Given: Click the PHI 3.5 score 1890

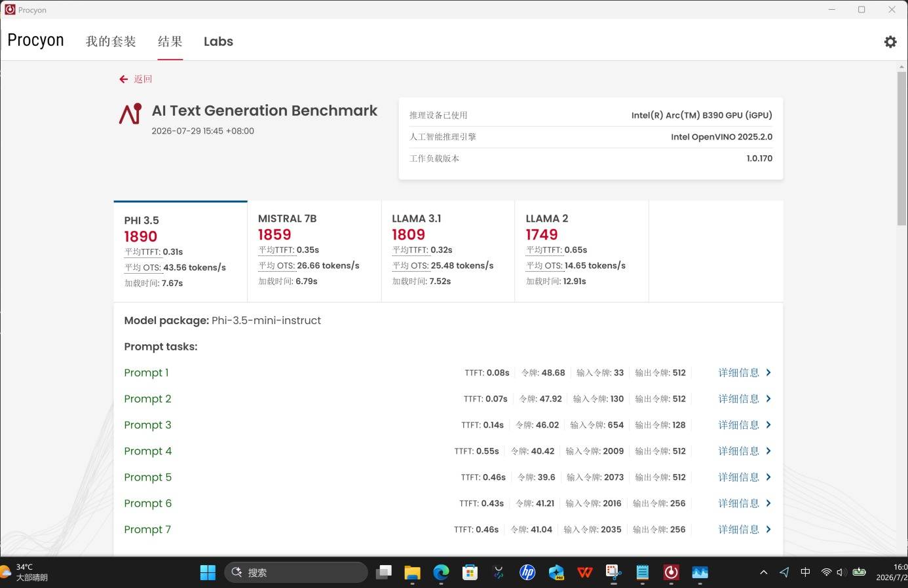Looking at the screenshot, I should coord(141,236).
